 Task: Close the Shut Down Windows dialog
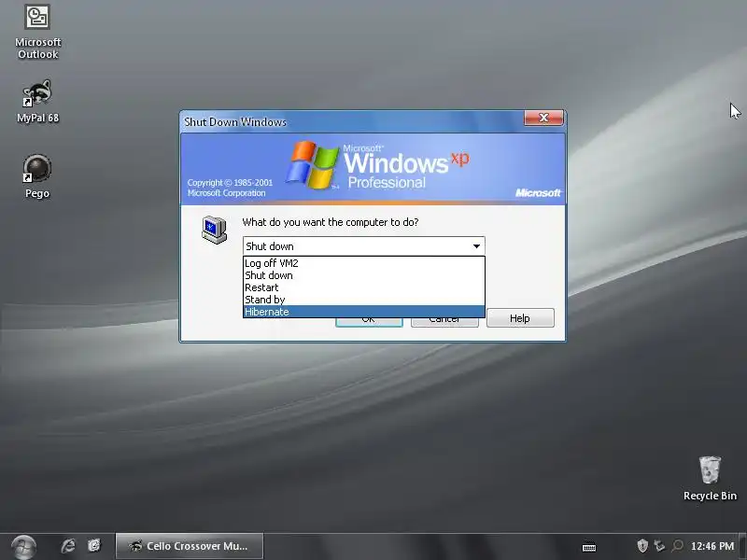(x=543, y=118)
